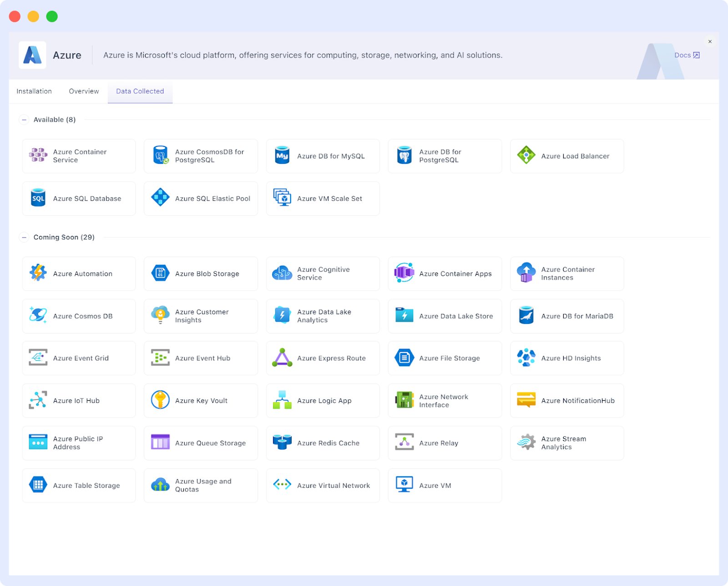Switch to the Installation tab

coord(34,91)
